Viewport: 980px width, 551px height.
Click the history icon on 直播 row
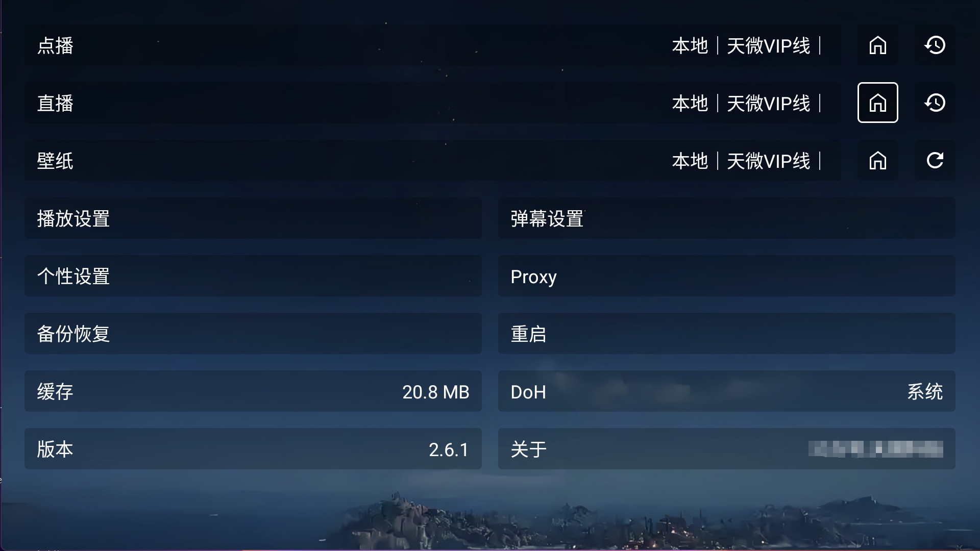click(935, 103)
